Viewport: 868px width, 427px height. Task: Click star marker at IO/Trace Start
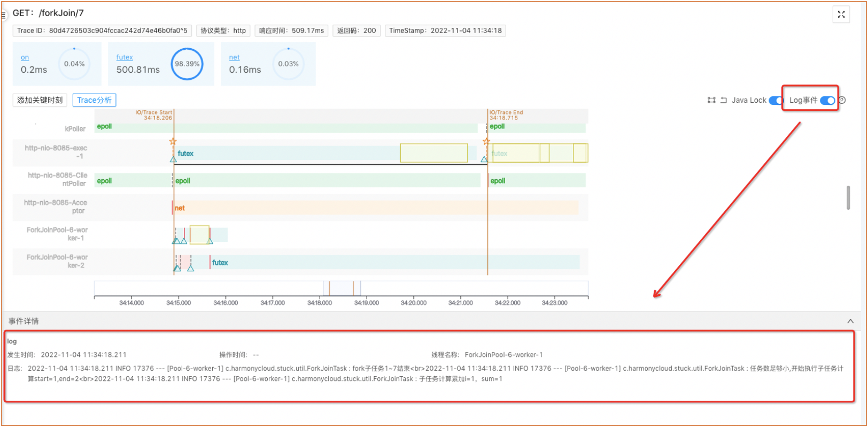coord(173,141)
